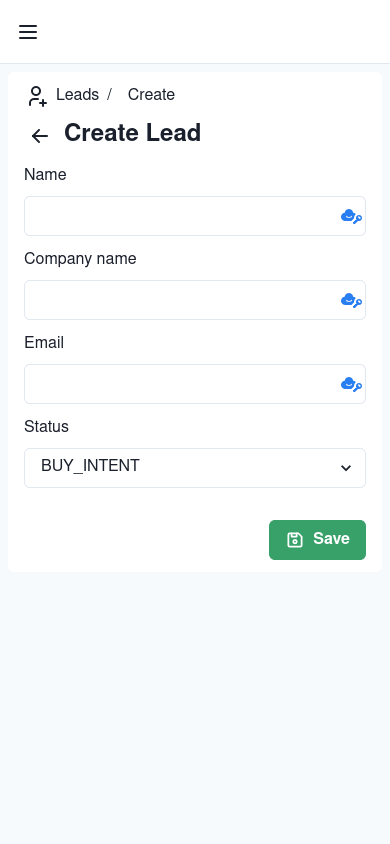Click password manager icon in Name field
390x844 pixels.
(x=351, y=216)
